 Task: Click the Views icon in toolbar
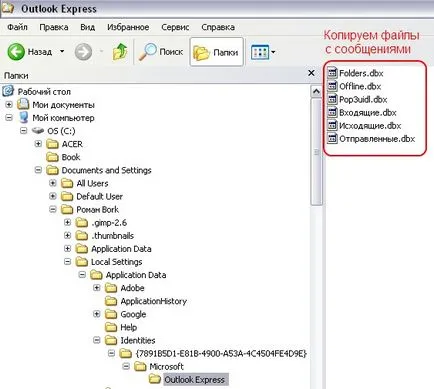click(260, 52)
